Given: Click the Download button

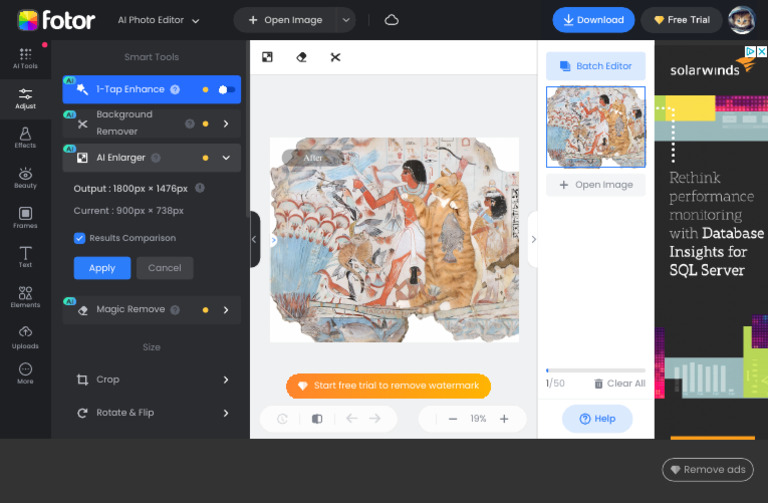Looking at the screenshot, I should (x=593, y=20).
